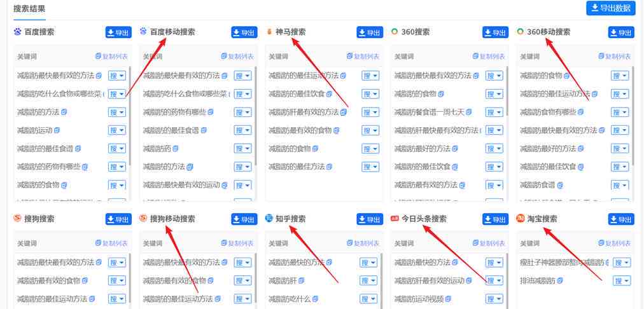Image resolution: width=644 pixels, height=309 pixels.
Task: Select the 搜索结果 tab
Action: [29, 9]
